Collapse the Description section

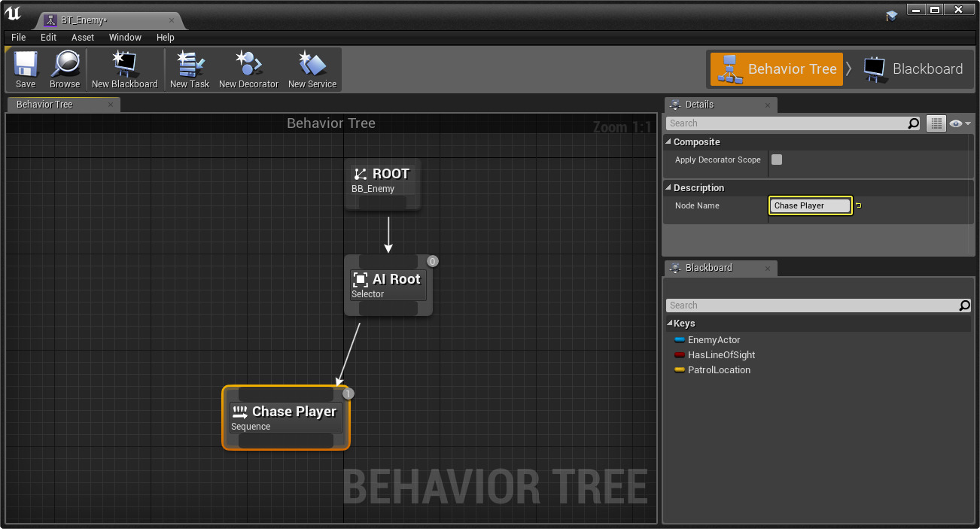click(x=668, y=188)
